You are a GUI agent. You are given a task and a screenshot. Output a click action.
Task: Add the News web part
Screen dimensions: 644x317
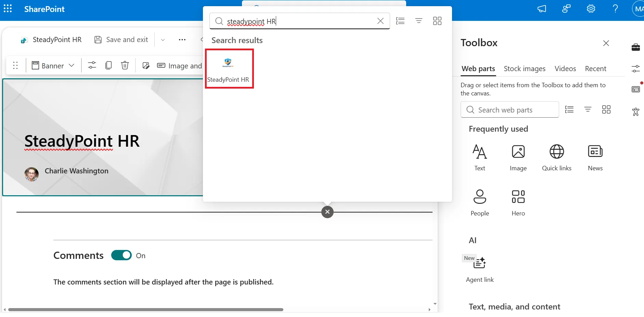coord(595,158)
